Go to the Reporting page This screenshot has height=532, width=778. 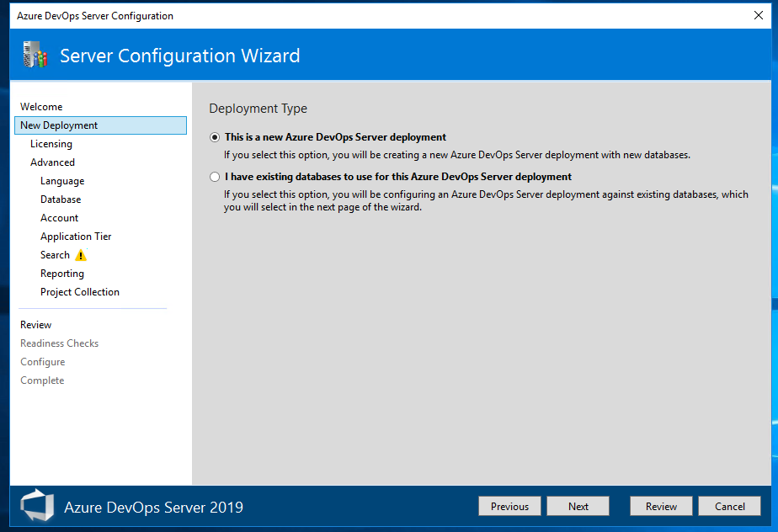(x=62, y=274)
